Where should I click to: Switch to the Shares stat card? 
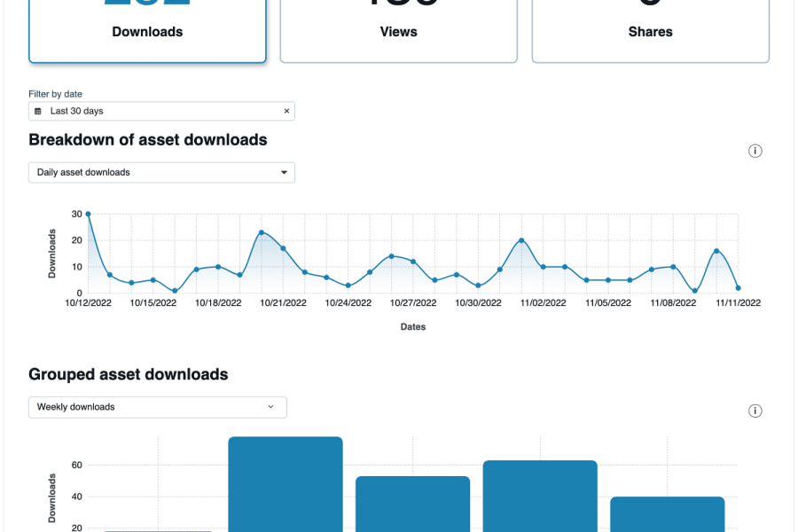pyautogui.click(x=650, y=32)
